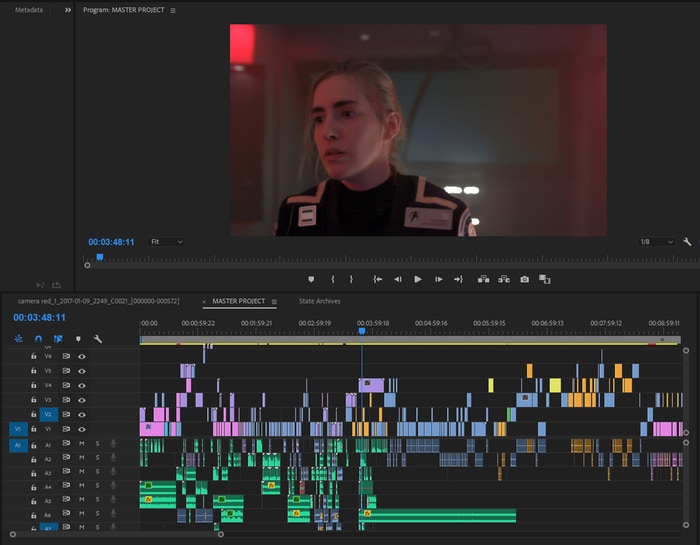Viewport: 700px width, 545px height.
Task: Select the yellow clip on V4
Action: (x=555, y=385)
